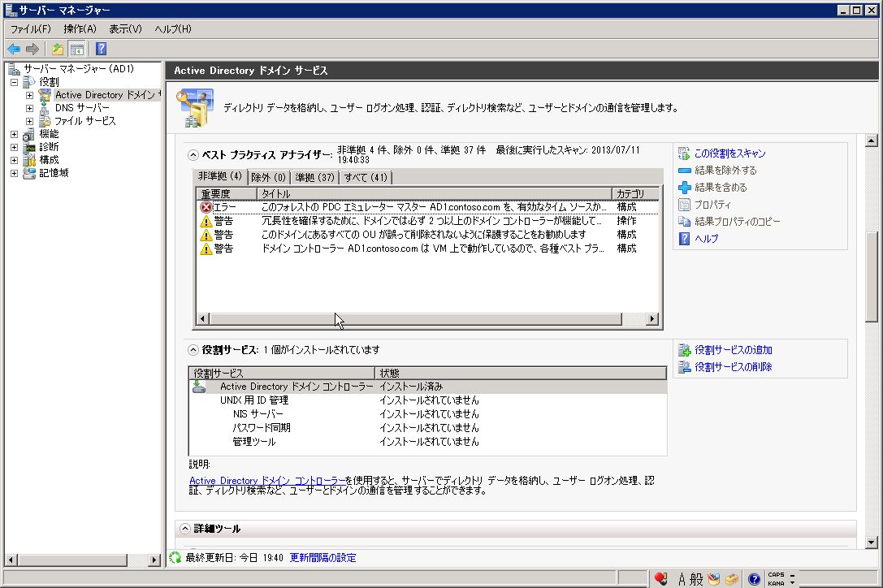The height and width of the screenshot is (588, 883).
Task: Click the Back arrow toolbar icon
Action: (x=14, y=49)
